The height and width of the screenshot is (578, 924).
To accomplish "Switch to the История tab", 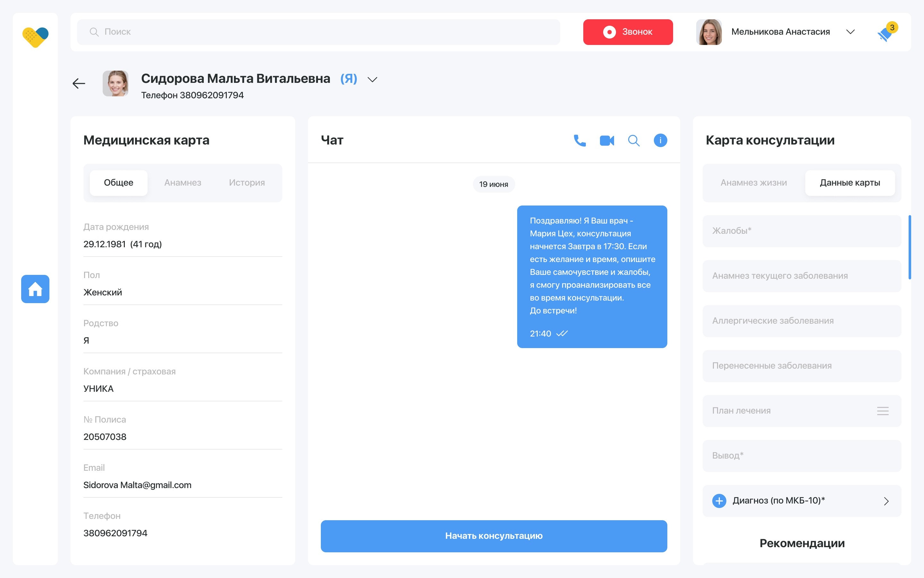I will coord(247,183).
